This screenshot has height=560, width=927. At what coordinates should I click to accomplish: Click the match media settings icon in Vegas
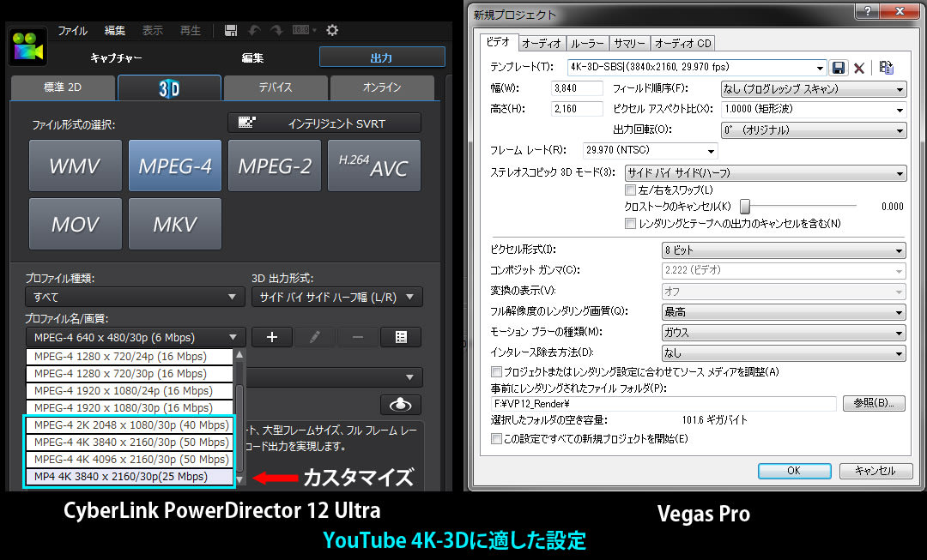[x=886, y=68]
